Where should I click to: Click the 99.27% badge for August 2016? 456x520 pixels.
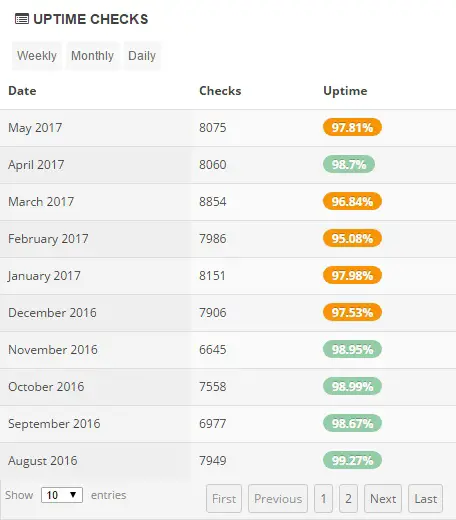(x=352, y=460)
